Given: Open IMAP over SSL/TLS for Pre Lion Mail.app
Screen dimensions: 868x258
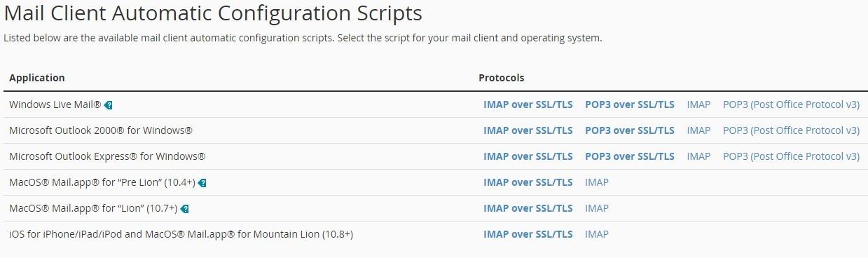Looking at the screenshot, I should (528, 182).
